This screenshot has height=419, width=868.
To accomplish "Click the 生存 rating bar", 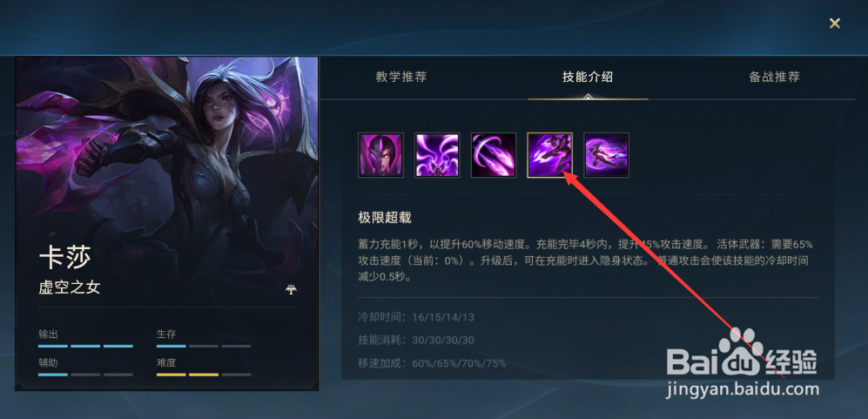I will click(x=204, y=346).
